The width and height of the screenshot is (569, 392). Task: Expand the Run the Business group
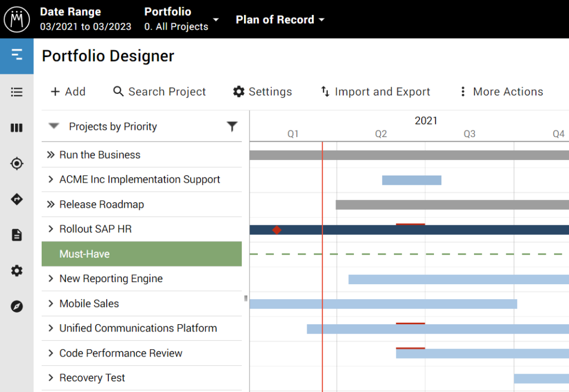[51, 155]
